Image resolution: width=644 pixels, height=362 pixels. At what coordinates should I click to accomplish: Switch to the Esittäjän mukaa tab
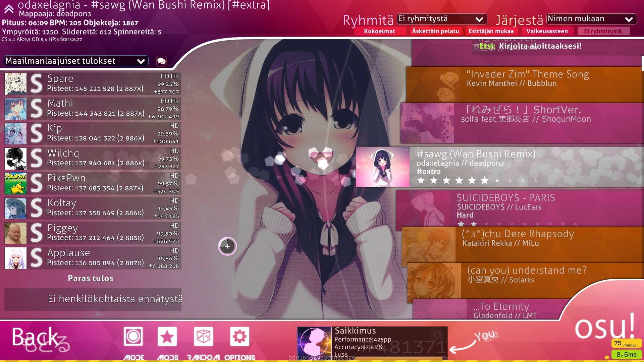click(x=491, y=31)
